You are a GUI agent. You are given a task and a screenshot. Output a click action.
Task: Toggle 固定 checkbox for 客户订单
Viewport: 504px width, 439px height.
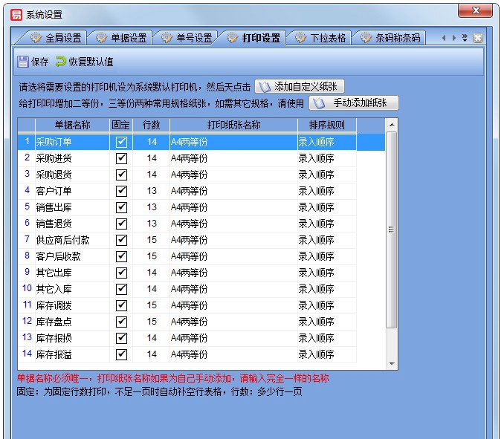tap(121, 191)
